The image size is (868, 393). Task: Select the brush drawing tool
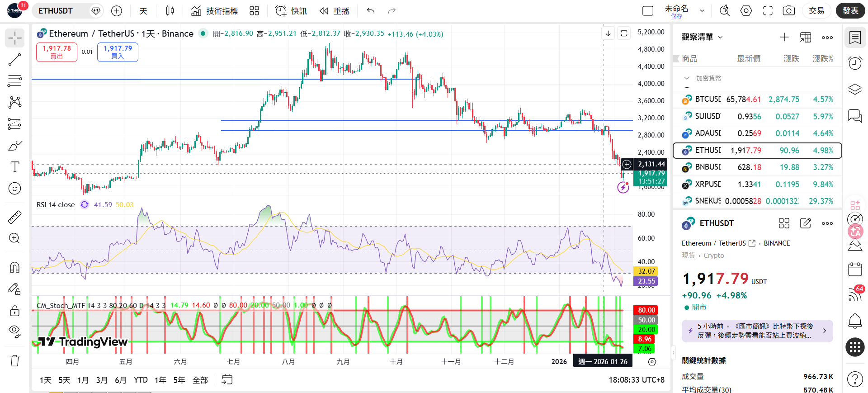point(15,146)
